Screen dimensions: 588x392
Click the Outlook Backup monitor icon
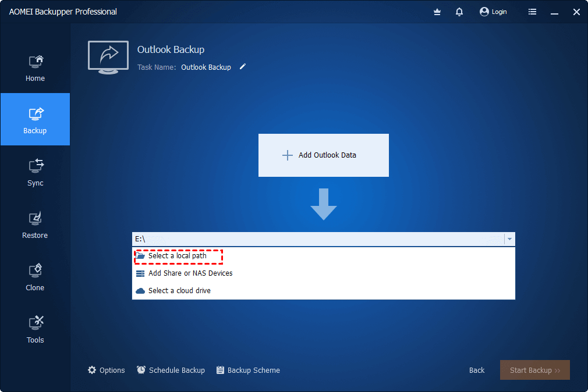(x=108, y=57)
